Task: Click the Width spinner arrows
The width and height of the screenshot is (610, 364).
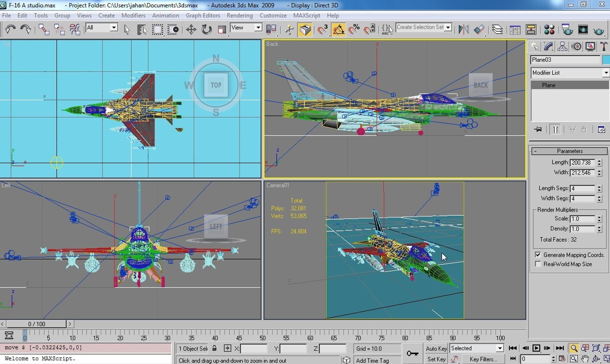Action: pyautogui.click(x=599, y=173)
